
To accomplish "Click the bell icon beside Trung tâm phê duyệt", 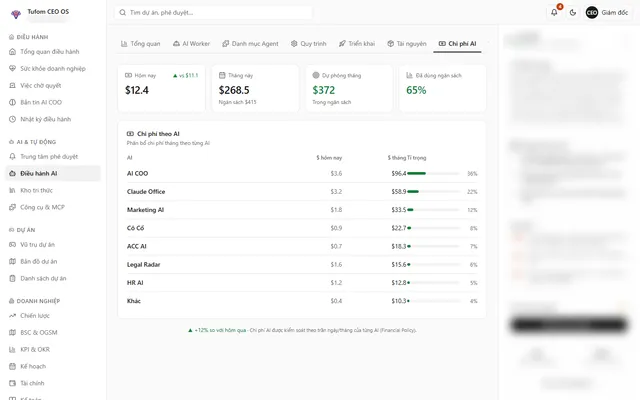I will [x=12, y=157].
